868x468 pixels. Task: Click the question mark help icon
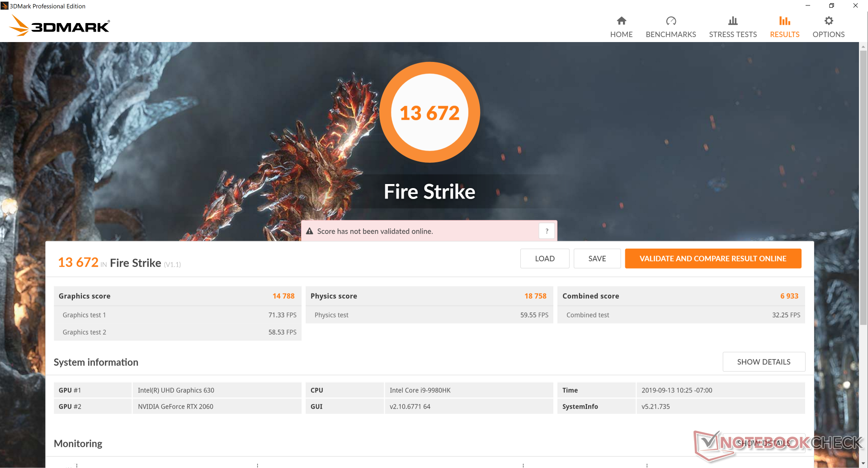tap(547, 231)
